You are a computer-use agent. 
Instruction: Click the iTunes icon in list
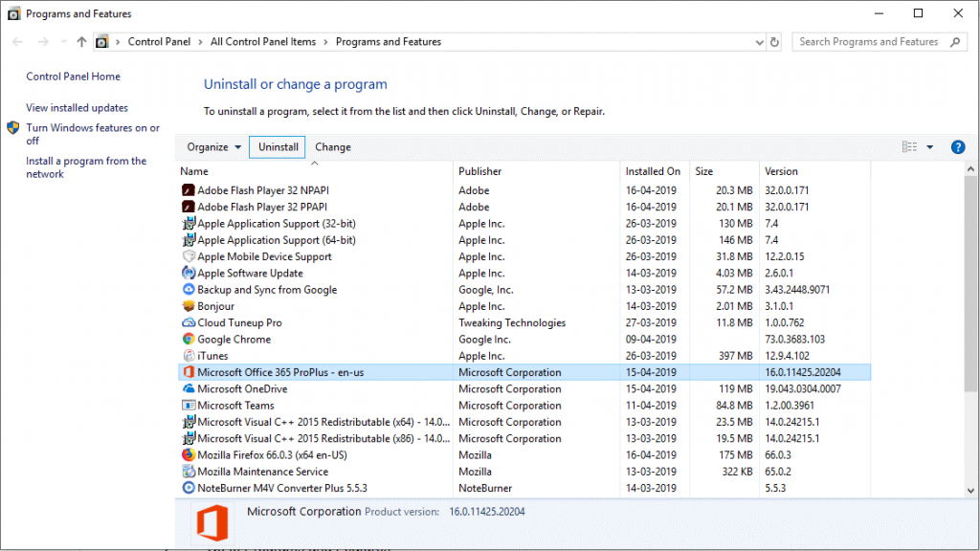(x=189, y=356)
